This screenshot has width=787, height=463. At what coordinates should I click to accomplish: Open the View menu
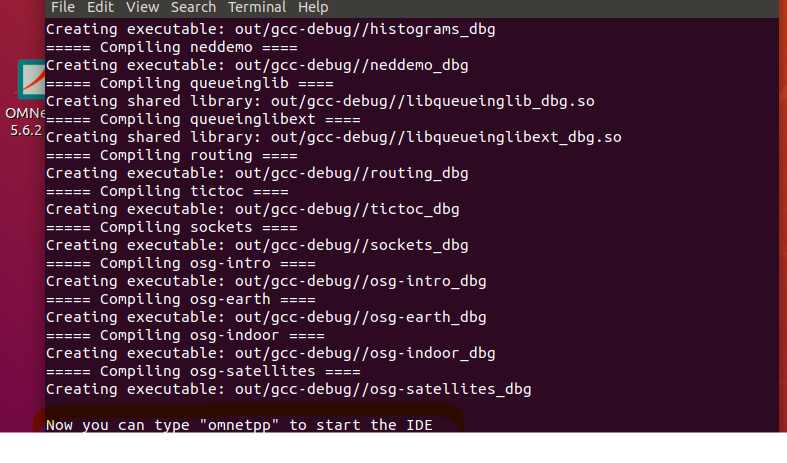tap(142, 7)
